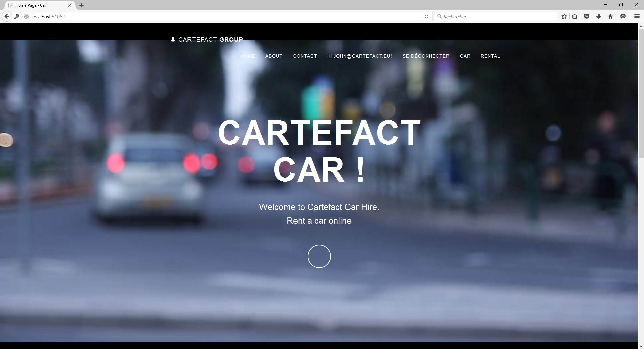Go to the Contact page link
644x349 pixels.
[x=305, y=56]
